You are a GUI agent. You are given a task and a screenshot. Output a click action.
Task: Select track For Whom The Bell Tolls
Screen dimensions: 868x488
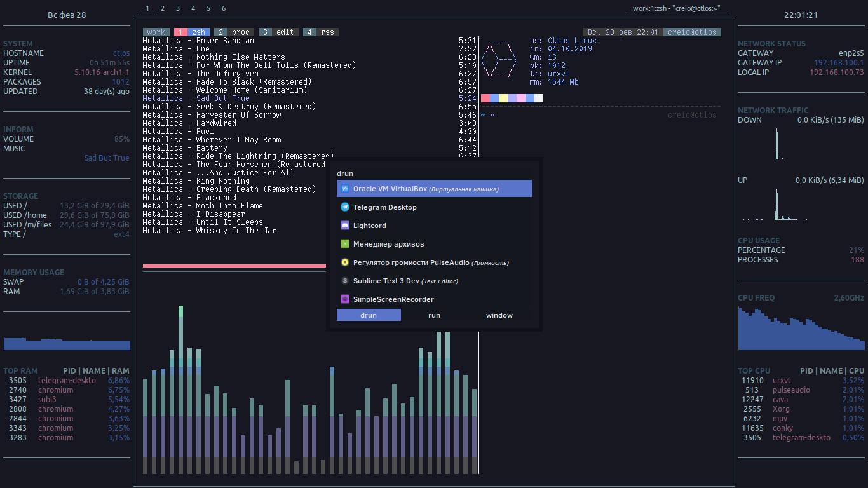pyautogui.click(x=249, y=65)
